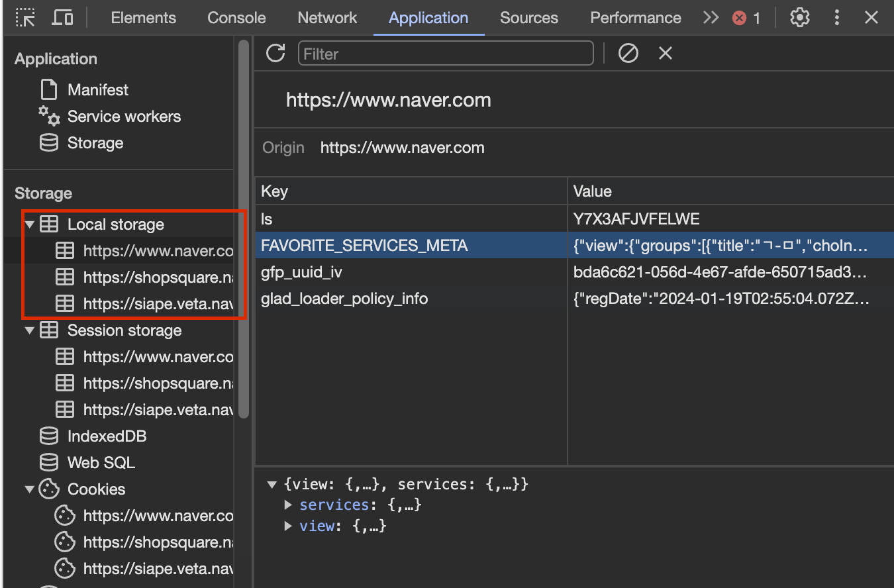Click the Service workers gears icon
The height and width of the screenshot is (588, 894).
coord(49,116)
